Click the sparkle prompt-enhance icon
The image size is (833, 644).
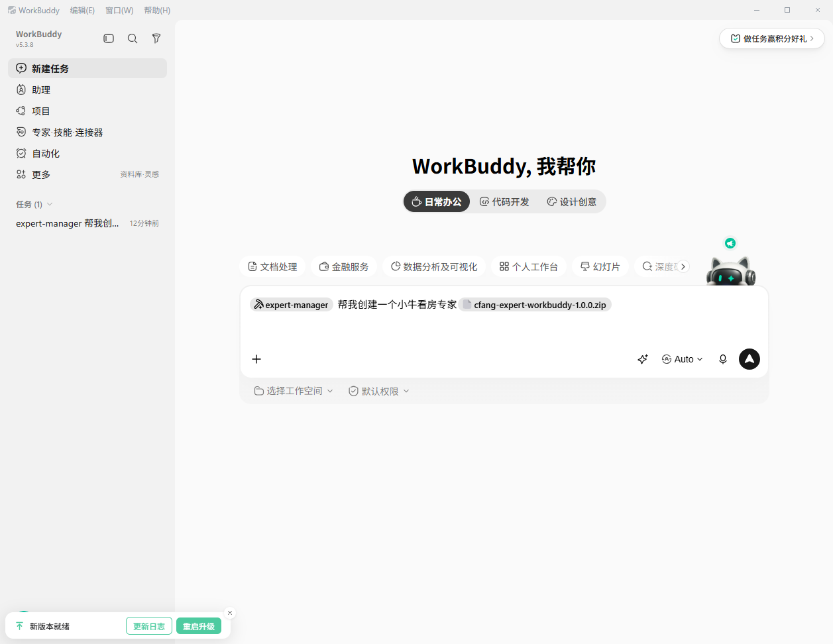pos(642,359)
